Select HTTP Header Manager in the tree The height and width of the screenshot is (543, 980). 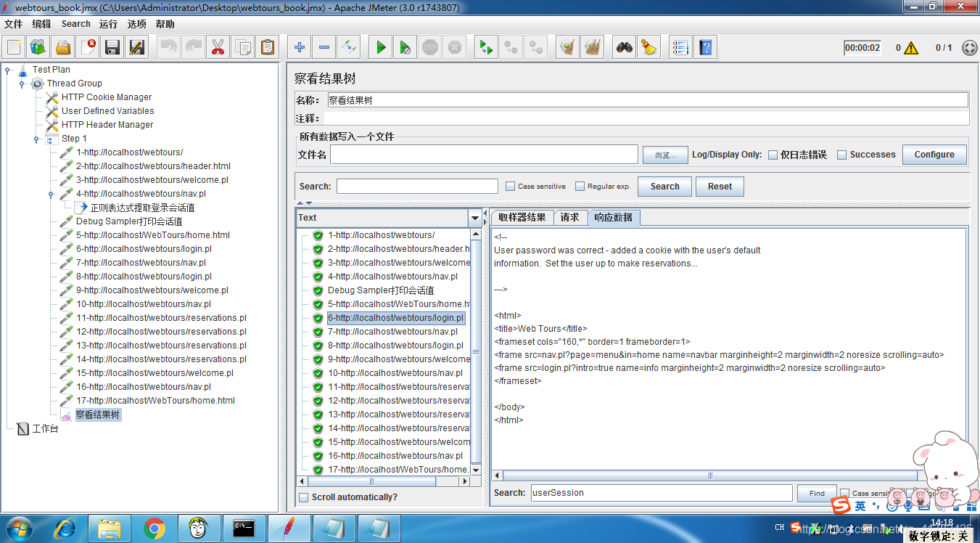107,125
